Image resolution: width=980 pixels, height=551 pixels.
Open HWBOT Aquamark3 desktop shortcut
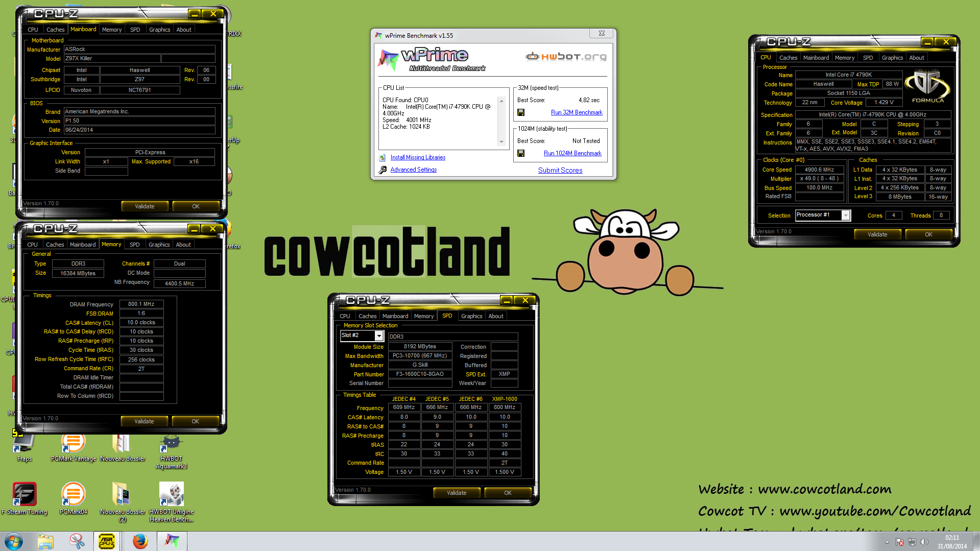click(171, 450)
